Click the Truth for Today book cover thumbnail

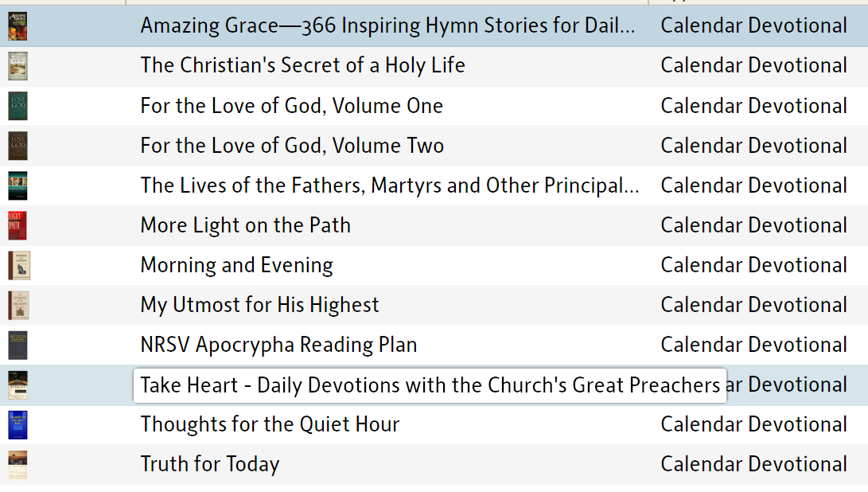(x=18, y=465)
